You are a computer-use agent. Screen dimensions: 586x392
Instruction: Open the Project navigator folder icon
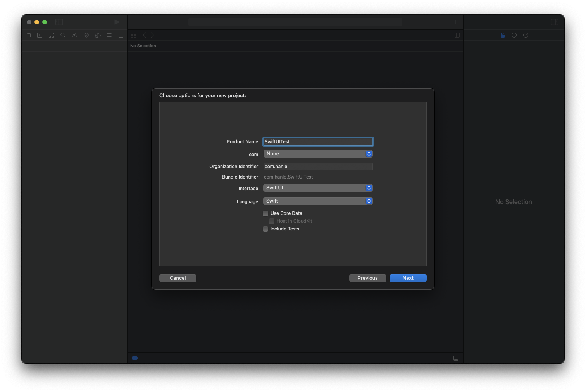(28, 35)
